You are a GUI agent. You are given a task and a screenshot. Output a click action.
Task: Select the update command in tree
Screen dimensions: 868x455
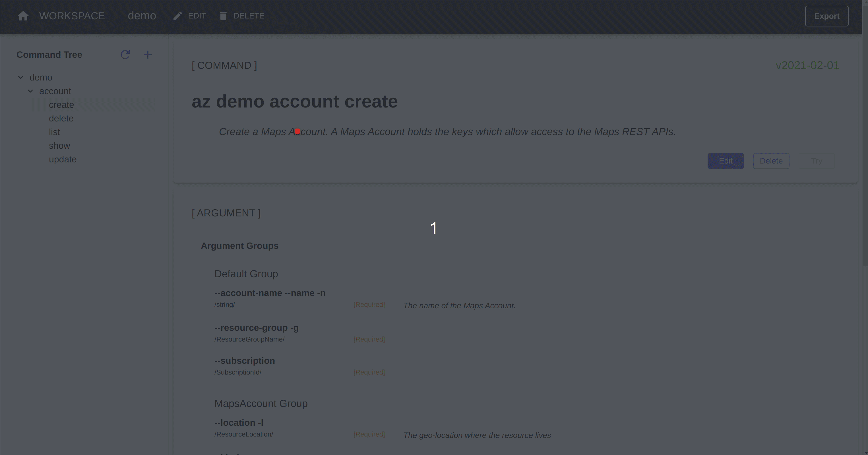(63, 160)
